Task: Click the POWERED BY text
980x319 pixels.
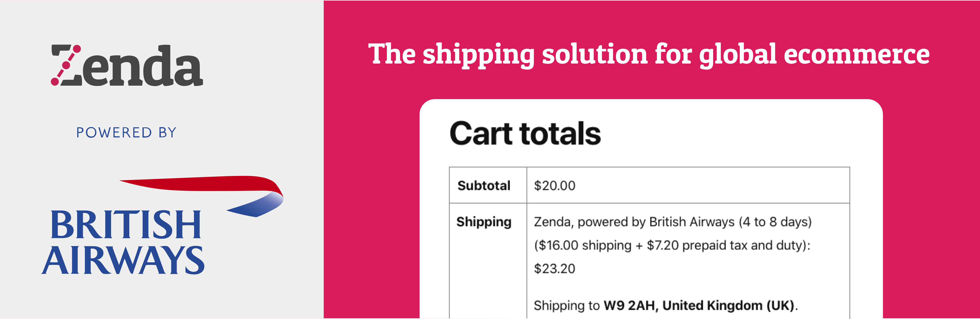Action: (x=126, y=132)
